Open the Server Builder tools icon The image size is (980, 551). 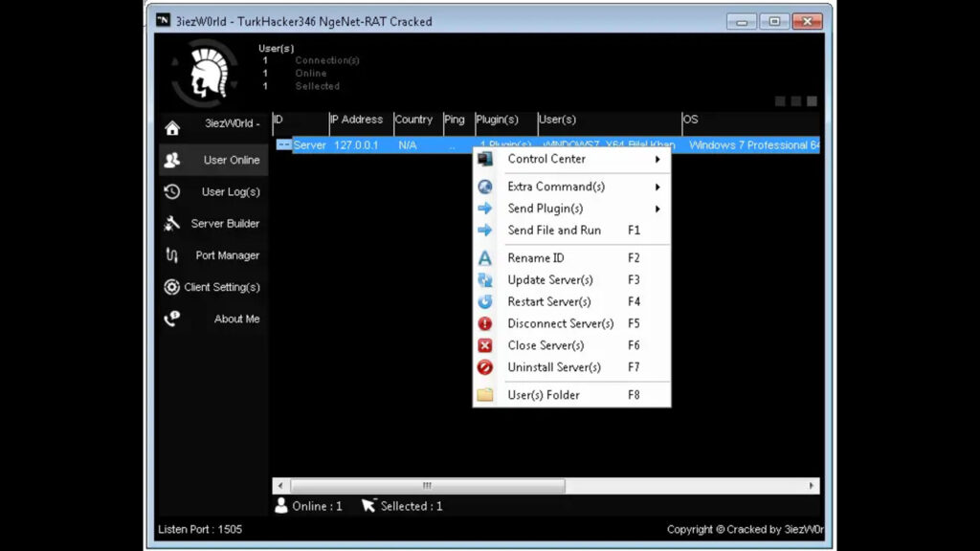[172, 224]
